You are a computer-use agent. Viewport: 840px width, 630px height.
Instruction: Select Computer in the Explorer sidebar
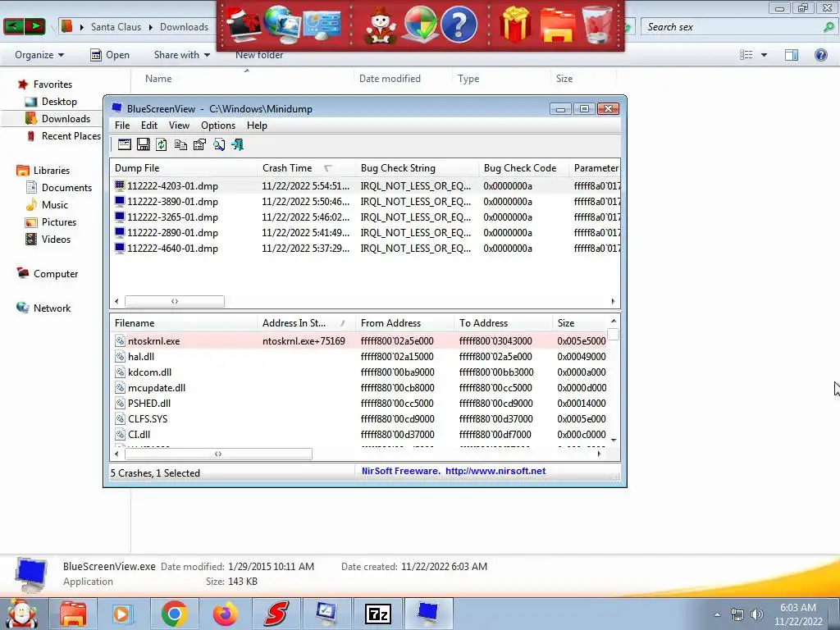pos(48,274)
